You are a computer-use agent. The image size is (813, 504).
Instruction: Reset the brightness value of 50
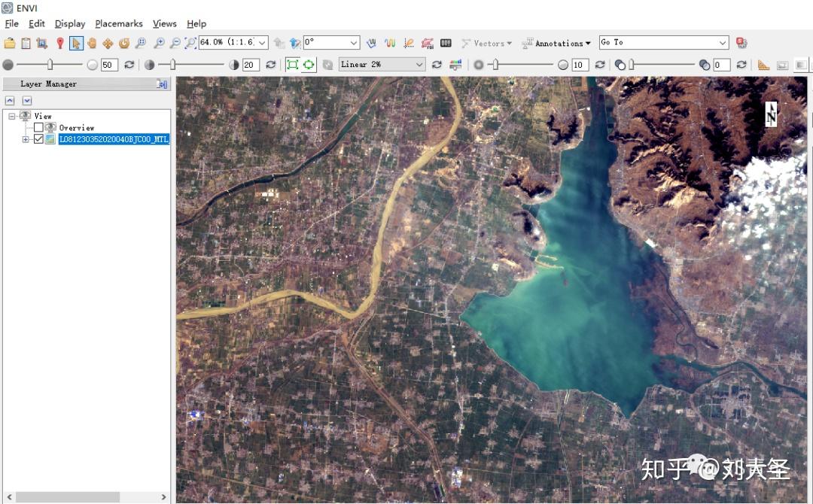129,65
